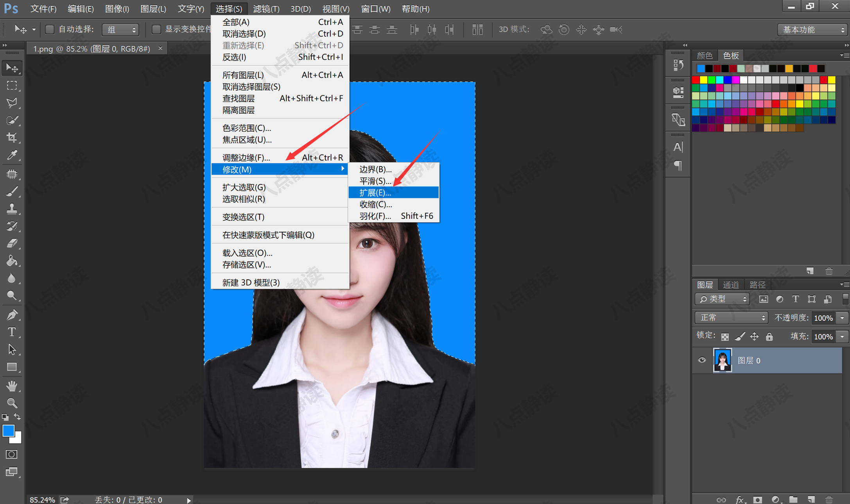850x504 pixels.
Task: Open the 正常 blend mode dropdown
Action: [x=730, y=317]
